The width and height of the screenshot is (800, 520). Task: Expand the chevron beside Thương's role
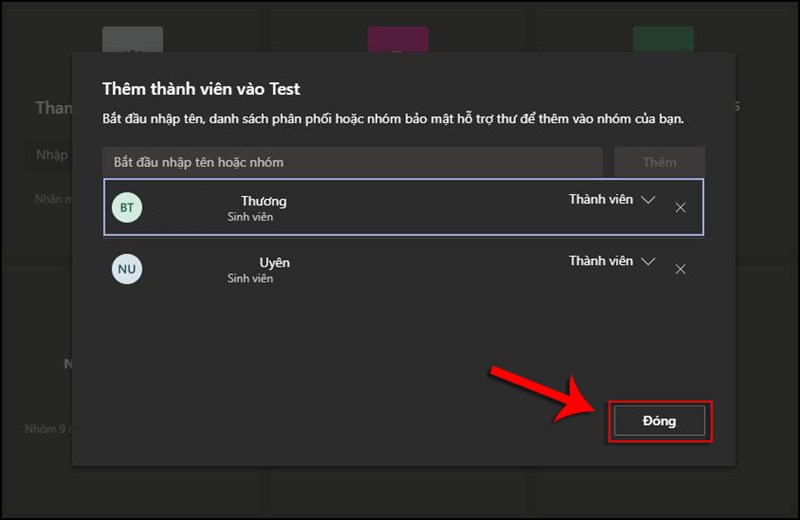tap(648, 200)
